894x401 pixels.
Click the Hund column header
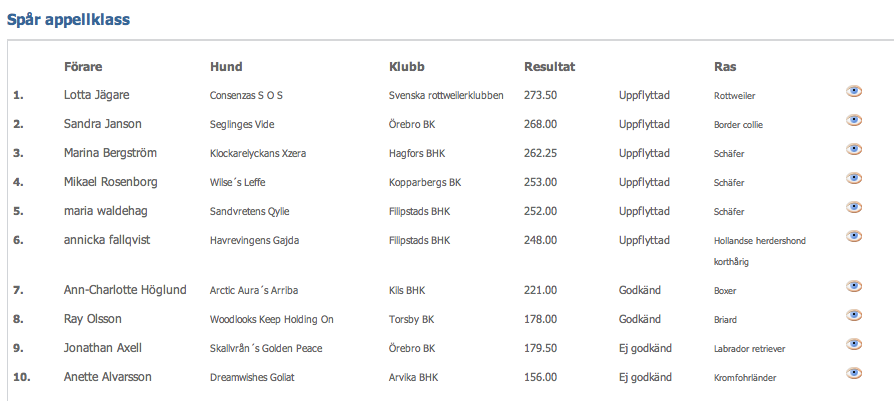pos(226,67)
